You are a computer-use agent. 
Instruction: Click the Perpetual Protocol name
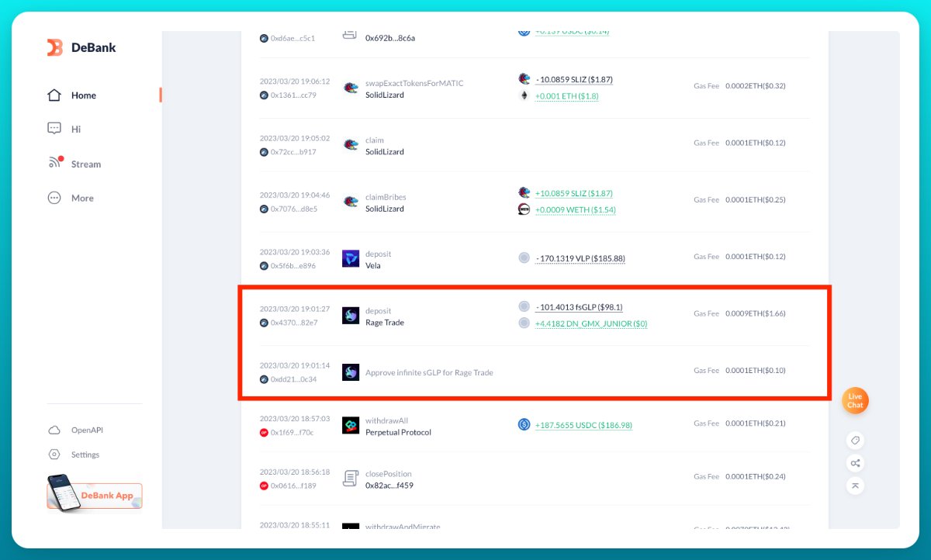point(398,432)
